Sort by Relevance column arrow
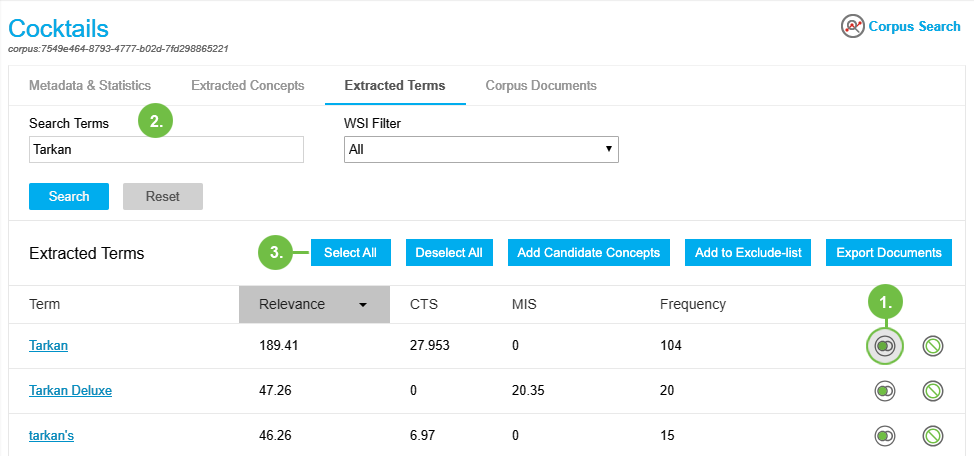Viewport: 974px width, 456px height. (x=363, y=304)
